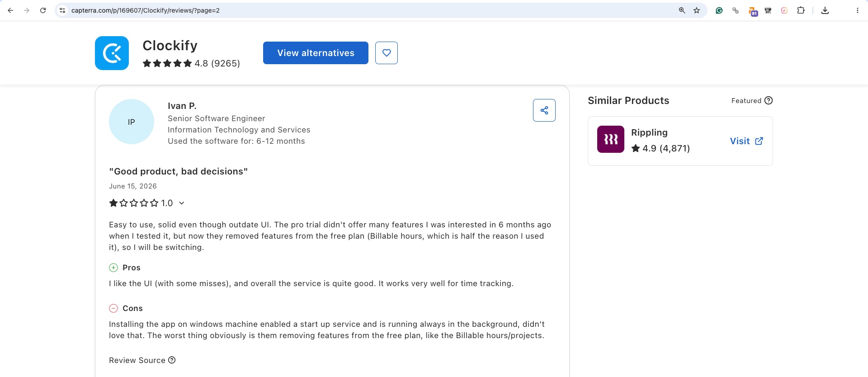
Task: Open the Rippling product name
Action: 649,132
